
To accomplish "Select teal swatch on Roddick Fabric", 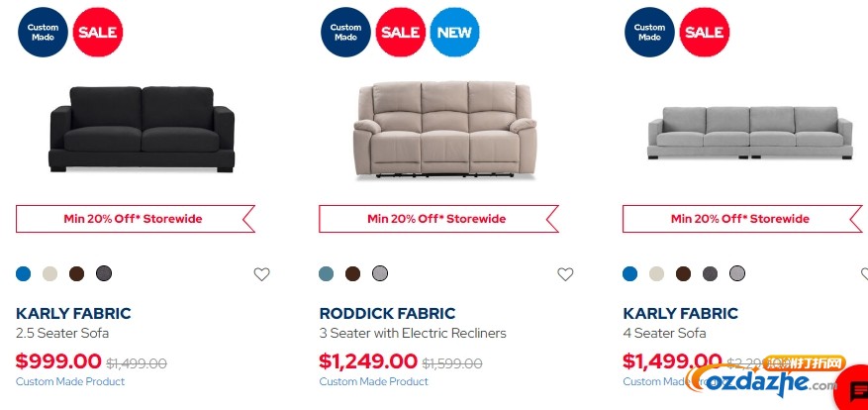I will pos(327,273).
